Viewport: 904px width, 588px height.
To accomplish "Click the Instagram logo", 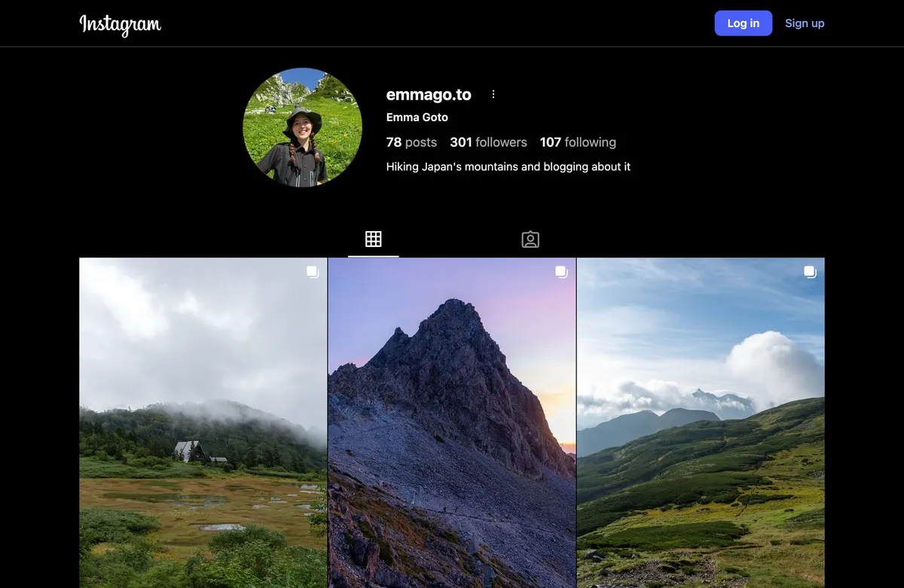I will (121, 24).
